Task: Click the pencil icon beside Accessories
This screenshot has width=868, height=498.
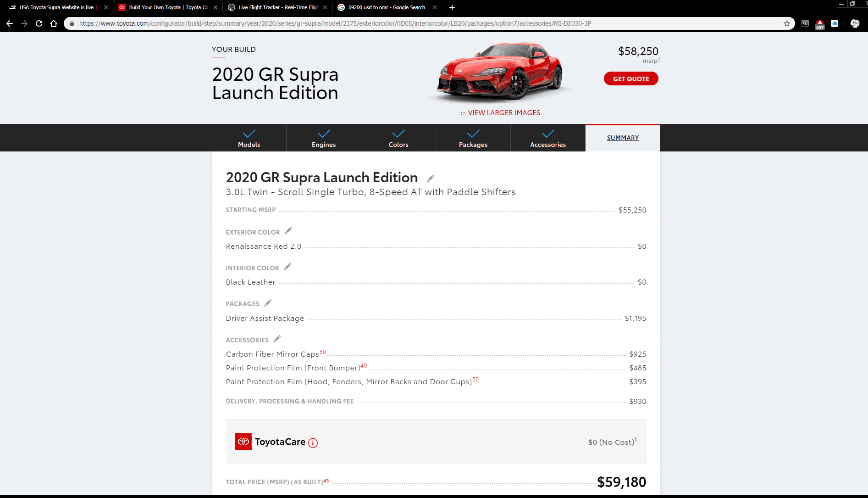Action: tap(277, 339)
